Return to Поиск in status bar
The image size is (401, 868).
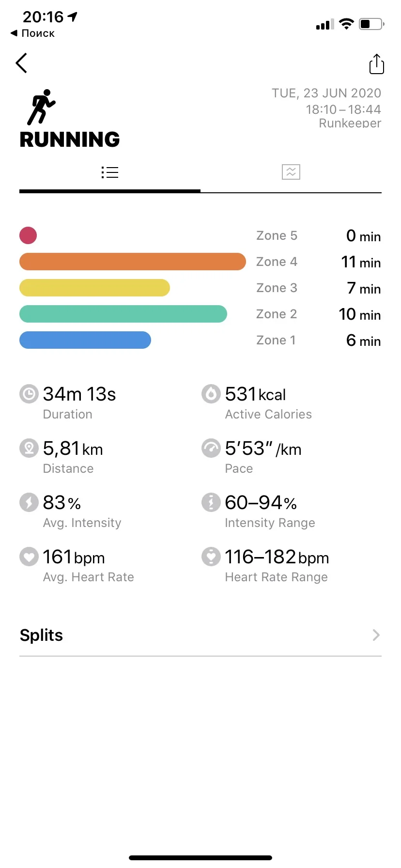click(33, 33)
